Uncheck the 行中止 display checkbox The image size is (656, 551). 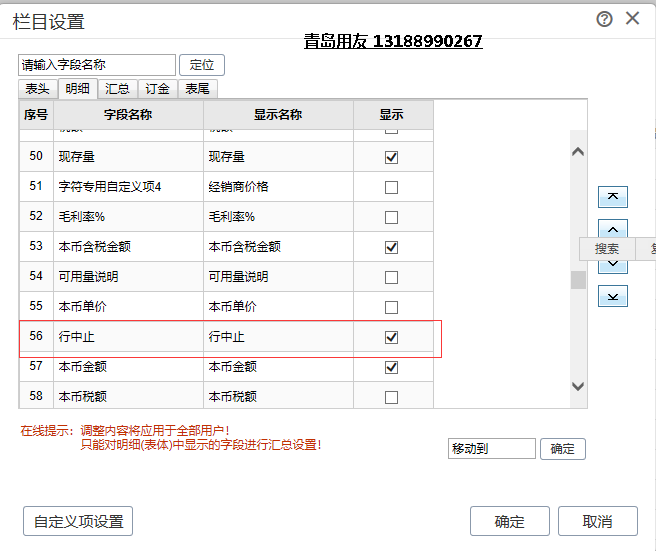point(391,337)
